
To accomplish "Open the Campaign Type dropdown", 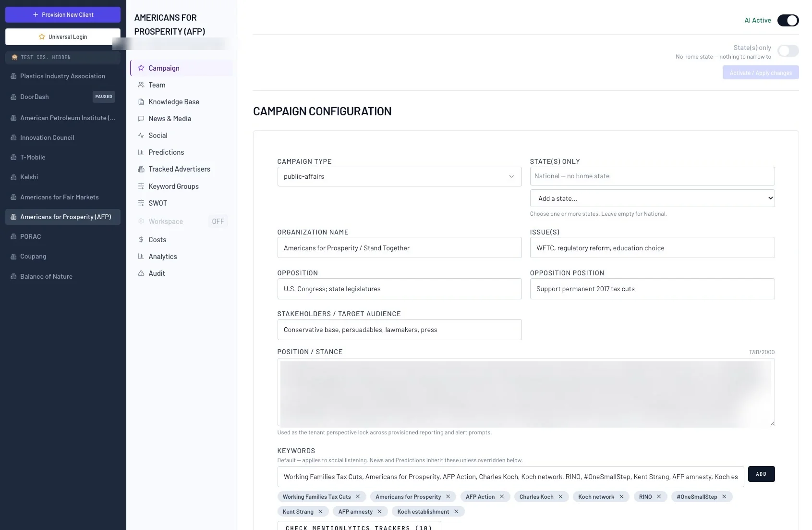I will (x=400, y=176).
